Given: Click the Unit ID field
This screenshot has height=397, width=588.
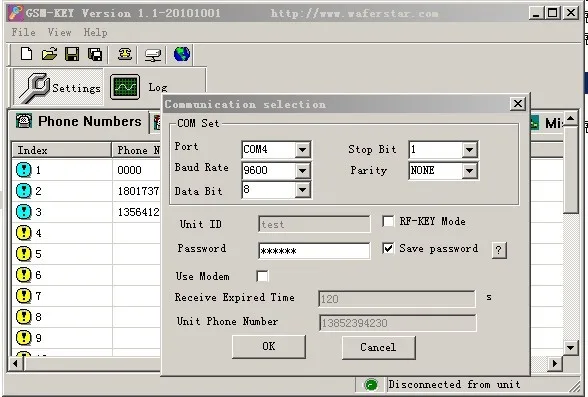Looking at the screenshot, I should point(314,224).
